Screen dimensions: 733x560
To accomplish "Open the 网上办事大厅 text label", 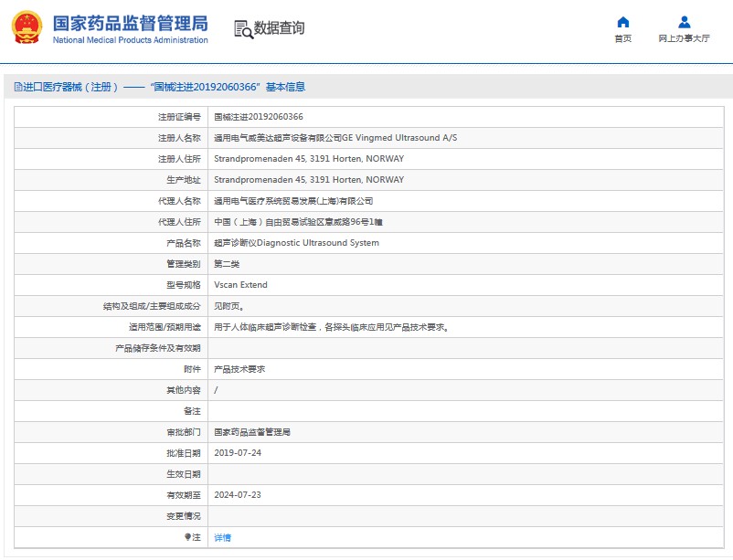I will coord(684,39).
